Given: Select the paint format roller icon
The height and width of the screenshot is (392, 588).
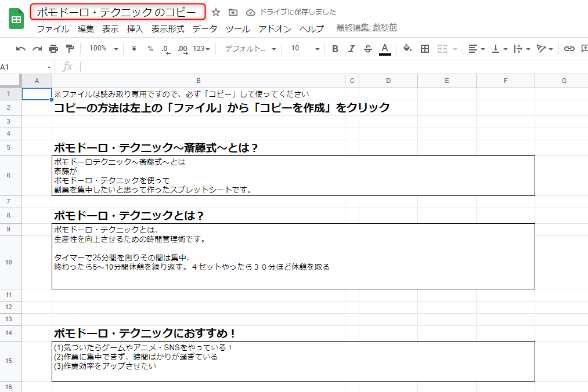Looking at the screenshot, I should coord(70,49).
